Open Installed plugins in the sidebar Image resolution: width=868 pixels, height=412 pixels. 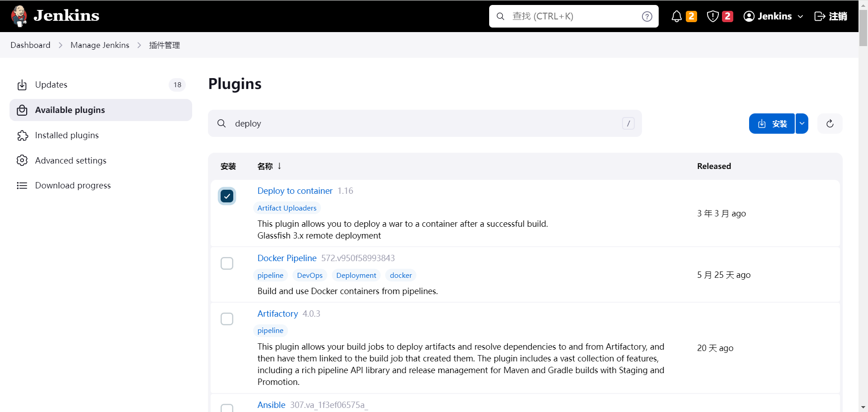click(x=101, y=136)
